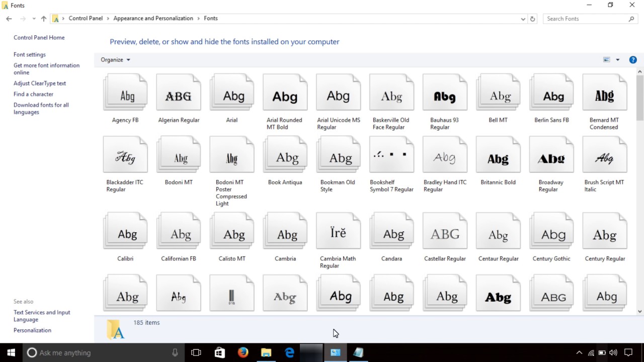Click the vertical scrollbar thumb
644x362 pixels.
coord(640,98)
